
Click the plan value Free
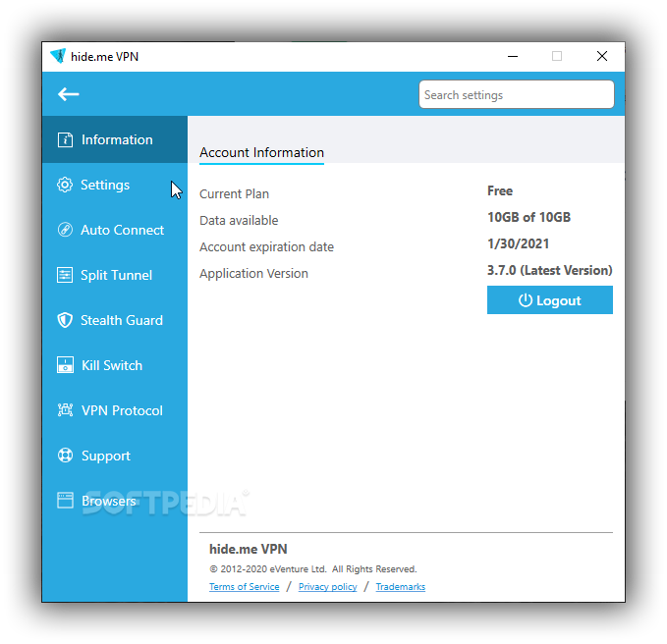pyautogui.click(x=500, y=190)
